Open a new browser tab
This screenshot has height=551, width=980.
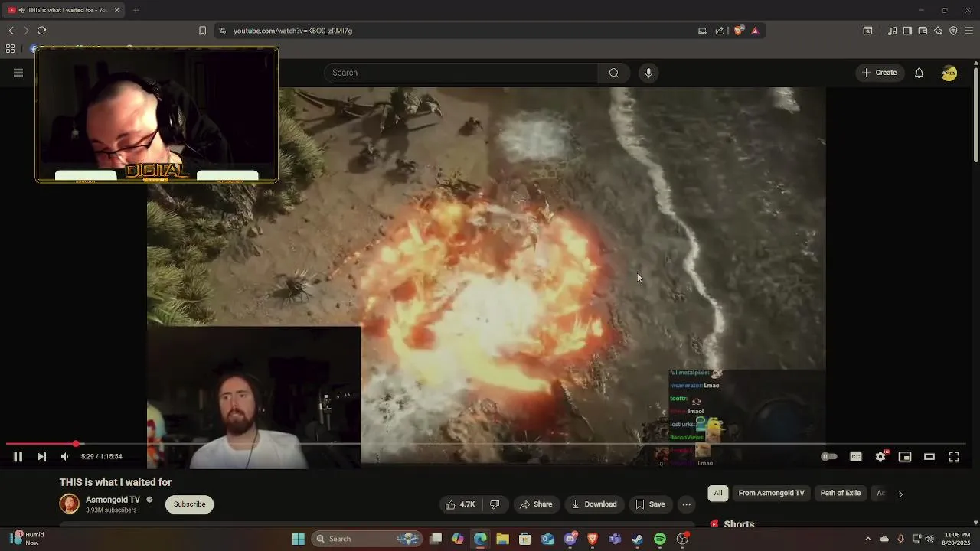point(136,10)
